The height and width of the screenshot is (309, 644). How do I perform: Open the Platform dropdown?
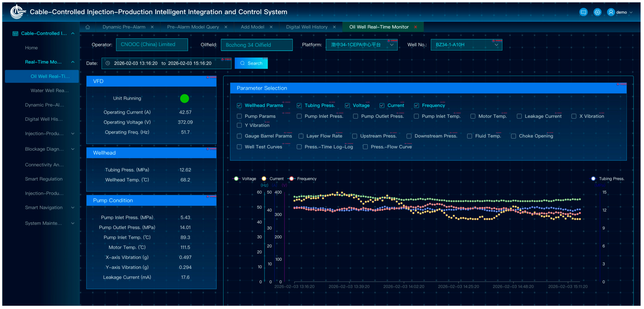tap(361, 45)
